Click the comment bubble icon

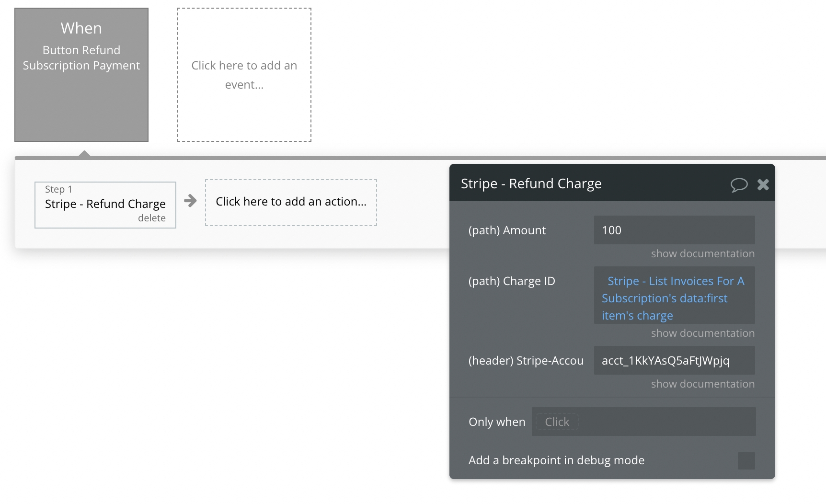(739, 184)
